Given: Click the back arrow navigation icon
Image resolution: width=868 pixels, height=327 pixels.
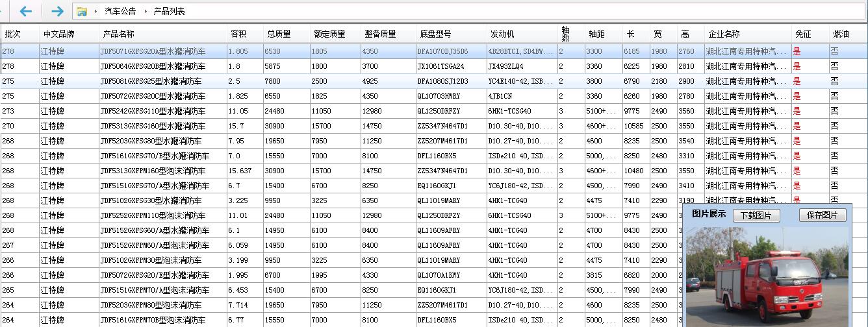Looking at the screenshot, I should point(26,11).
